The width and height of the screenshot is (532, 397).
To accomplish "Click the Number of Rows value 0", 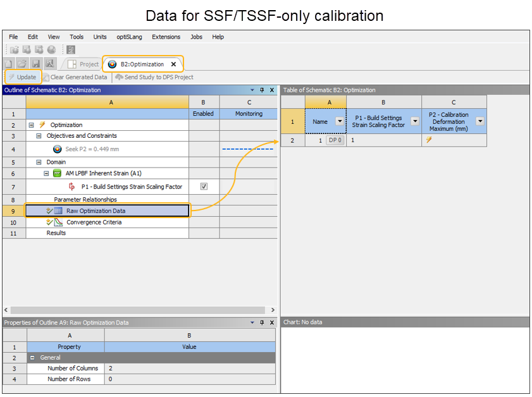I will point(190,379).
